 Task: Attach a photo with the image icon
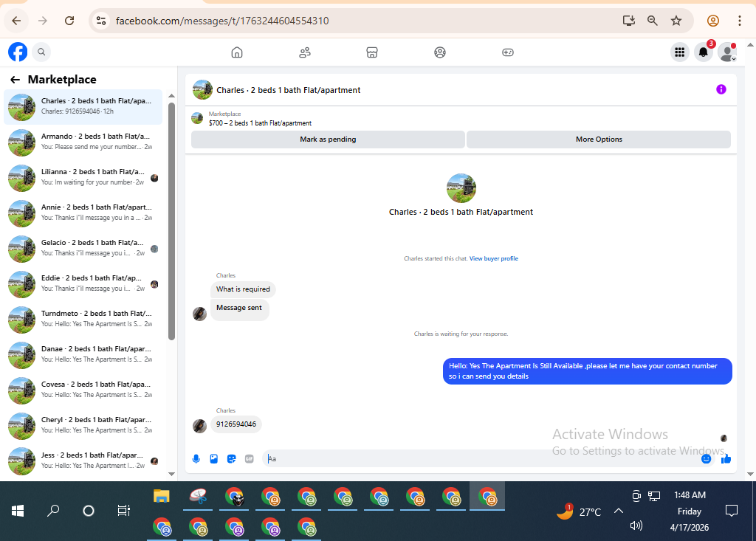[x=214, y=459]
